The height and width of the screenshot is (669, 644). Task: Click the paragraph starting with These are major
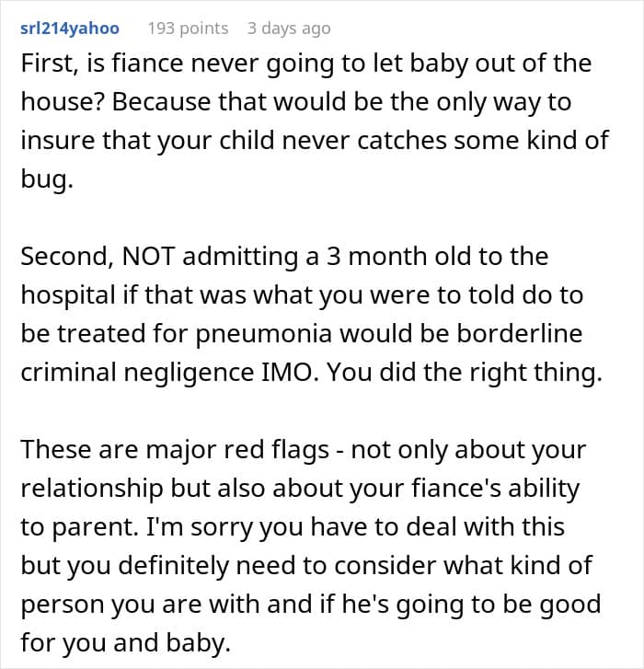coord(311,546)
